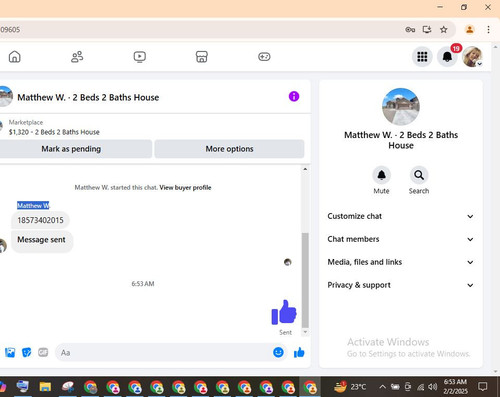Expand Customize chat section
This screenshot has width=500, height=397.
tap(400, 216)
